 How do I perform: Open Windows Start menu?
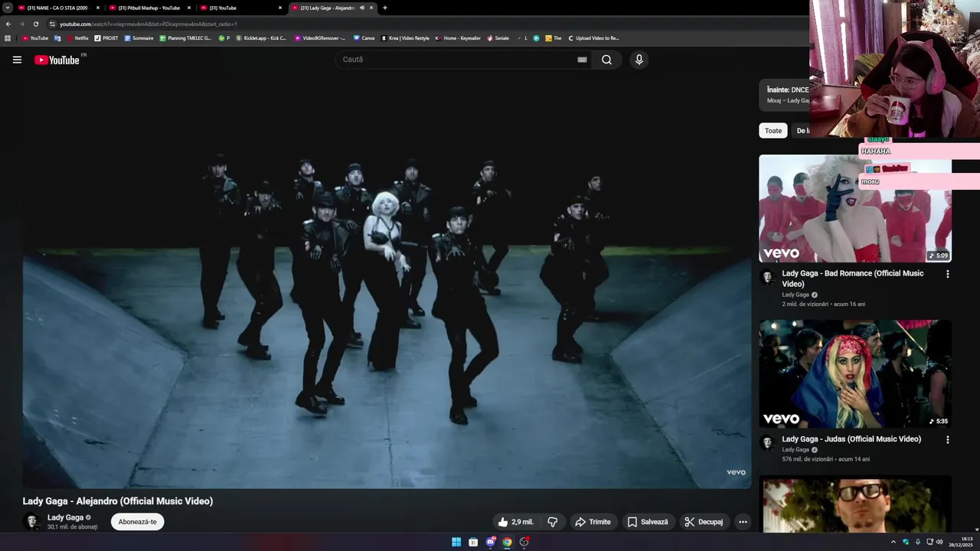[456, 542]
